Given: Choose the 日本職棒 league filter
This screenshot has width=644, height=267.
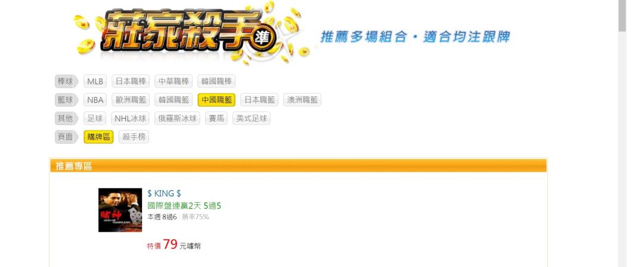Looking at the screenshot, I should point(131,81).
